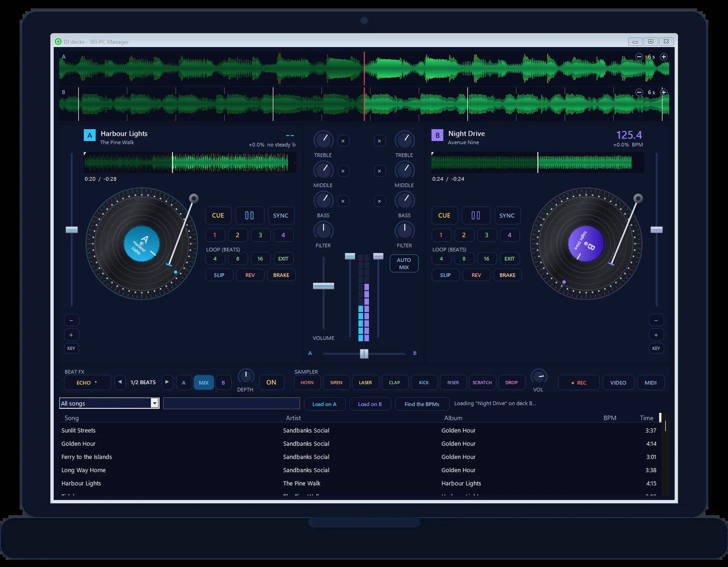Pause deck A with the pause button
728x567 pixels.
click(x=250, y=215)
